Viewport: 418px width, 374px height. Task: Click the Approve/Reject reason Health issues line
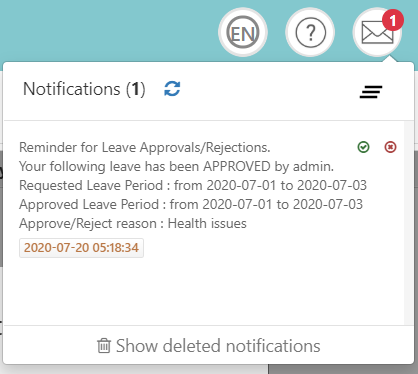coord(133,223)
